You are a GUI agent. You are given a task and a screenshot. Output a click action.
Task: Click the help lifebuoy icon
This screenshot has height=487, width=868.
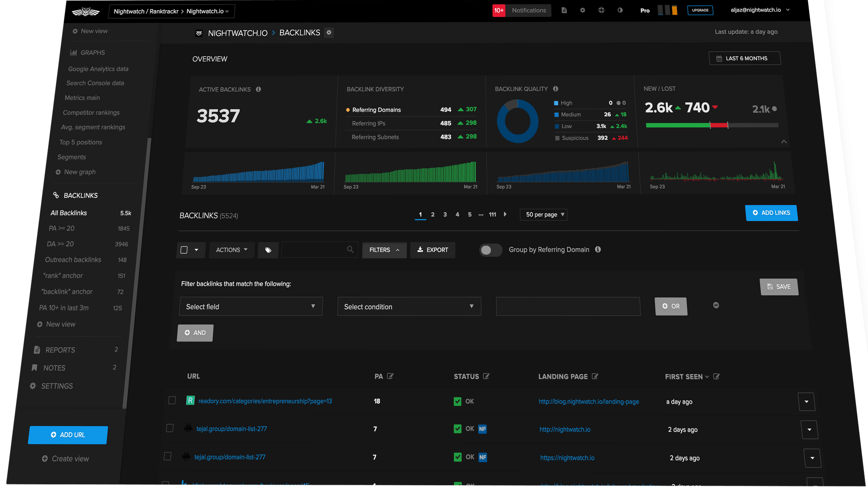601,11
